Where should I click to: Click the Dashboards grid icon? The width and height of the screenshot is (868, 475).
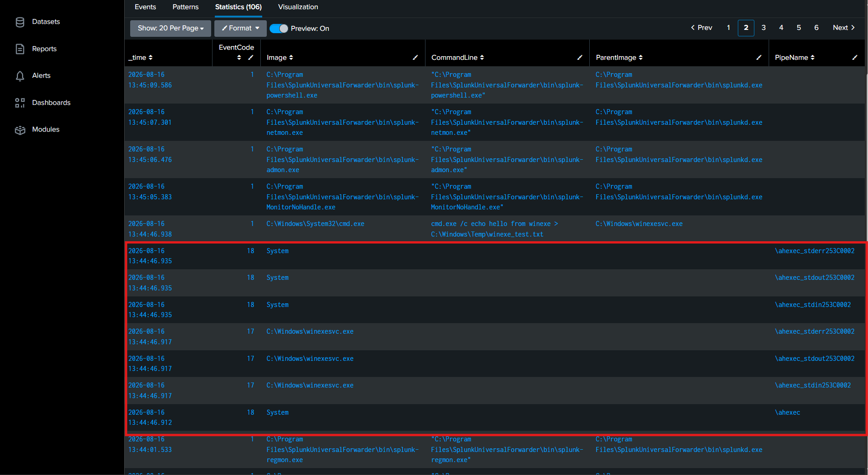(20, 103)
